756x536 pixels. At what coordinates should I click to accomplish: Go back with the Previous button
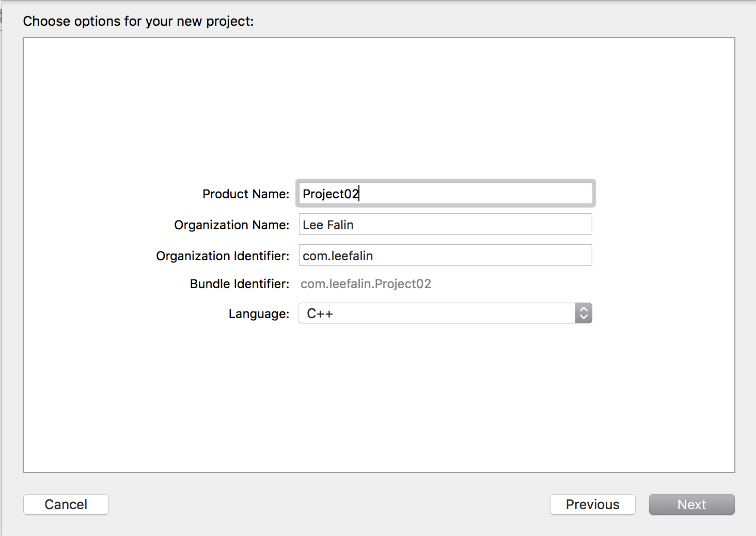pyautogui.click(x=593, y=505)
